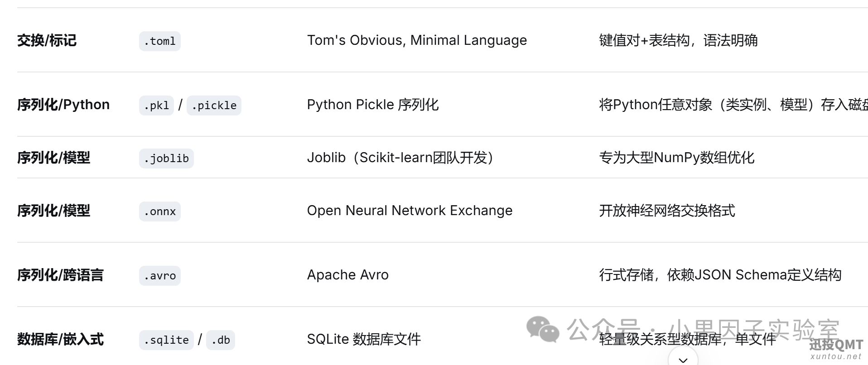This screenshot has height=365, width=868.
Task: Click the 数据库/嵌入式 category cell
Action: 60,339
